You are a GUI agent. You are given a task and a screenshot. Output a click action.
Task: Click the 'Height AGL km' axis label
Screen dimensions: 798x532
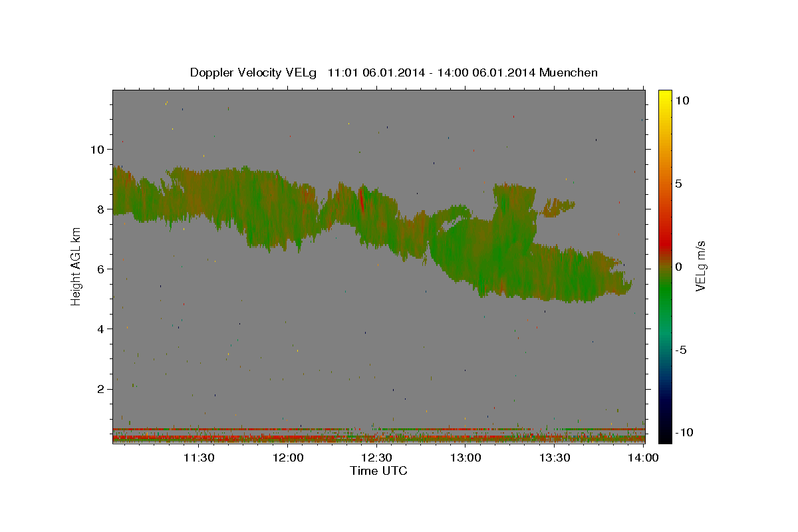[x=76, y=265]
